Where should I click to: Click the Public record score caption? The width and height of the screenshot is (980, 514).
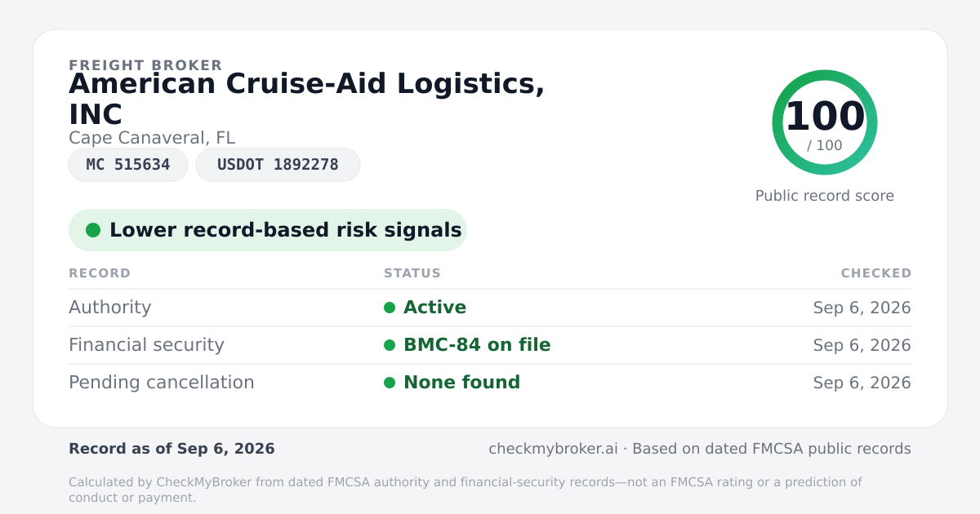[825, 196]
